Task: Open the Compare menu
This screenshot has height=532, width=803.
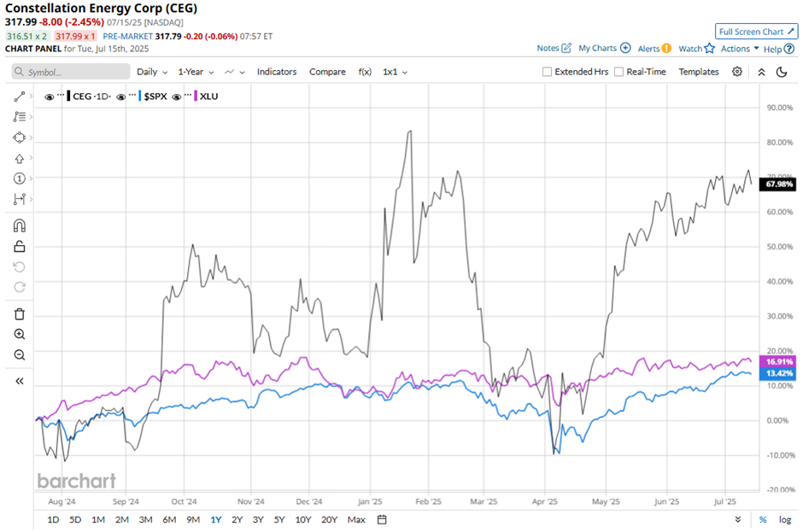Action: [327, 72]
